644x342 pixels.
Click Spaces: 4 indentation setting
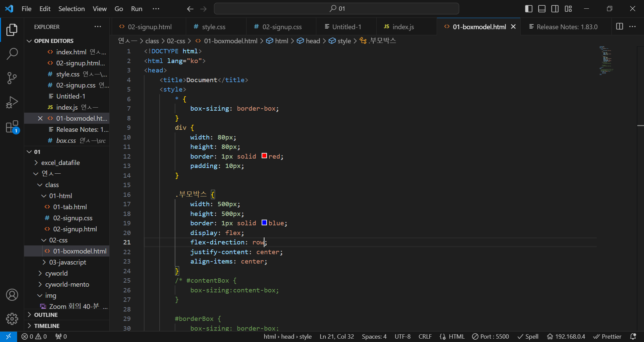coord(374,336)
